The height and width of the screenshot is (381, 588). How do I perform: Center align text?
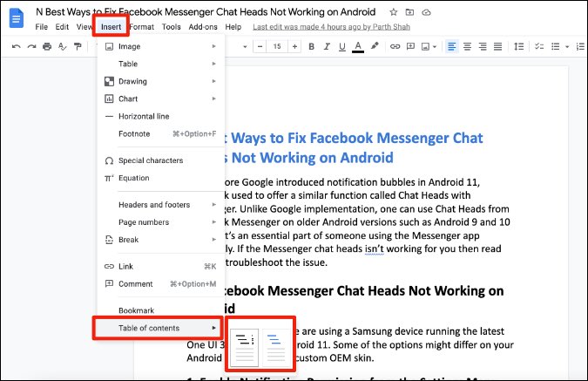click(467, 46)
